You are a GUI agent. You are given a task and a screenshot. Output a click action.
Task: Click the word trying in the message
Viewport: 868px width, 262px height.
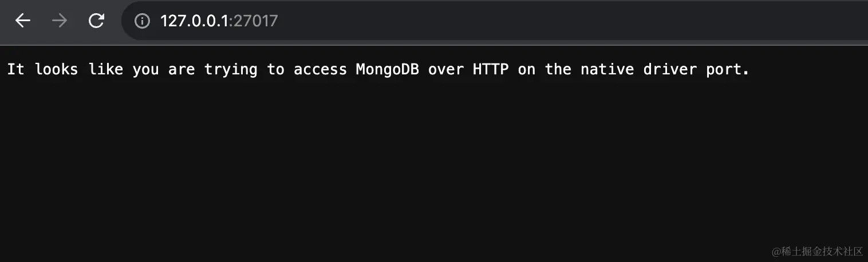[x=230, y=70]
